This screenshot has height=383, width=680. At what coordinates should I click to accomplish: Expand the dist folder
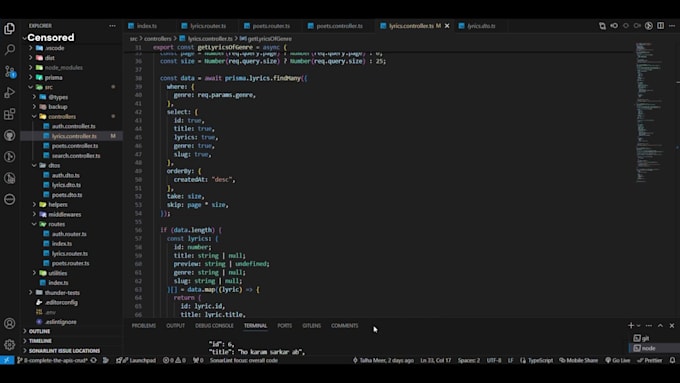coord(49,58)
